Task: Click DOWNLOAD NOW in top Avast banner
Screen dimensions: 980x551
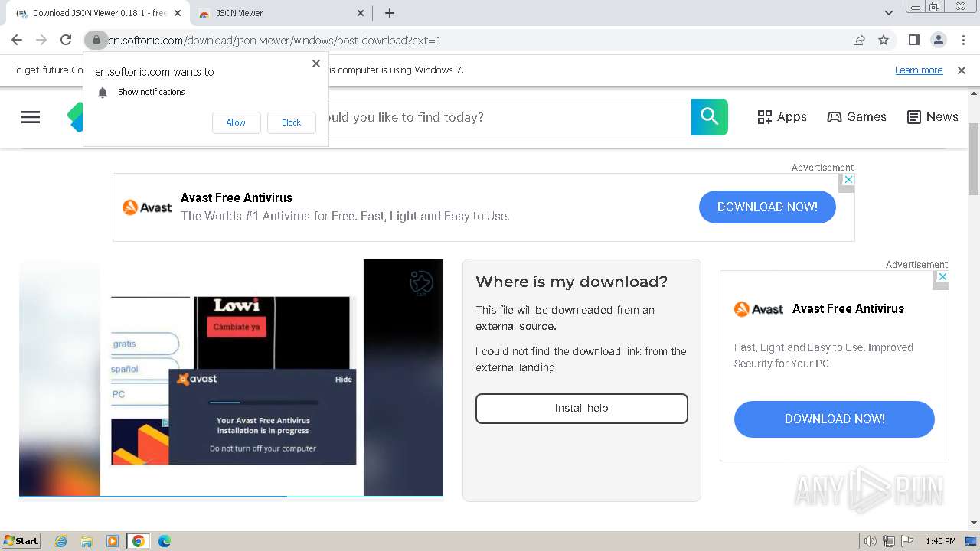Action: (767, 207)
